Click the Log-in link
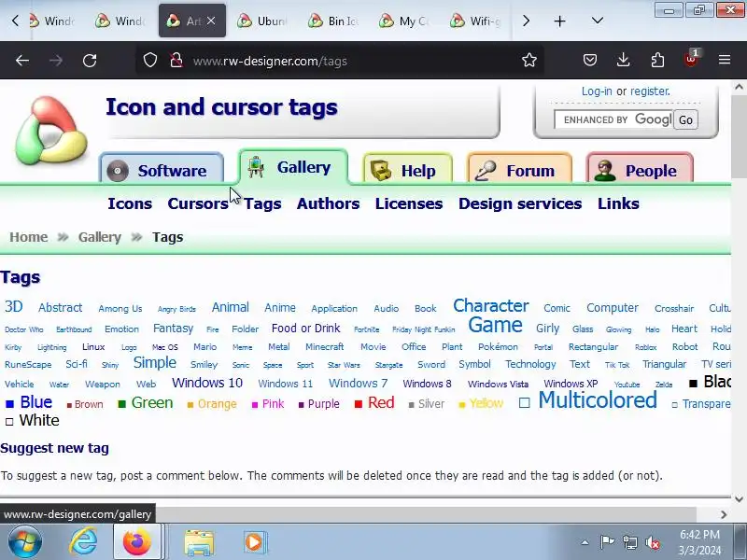 (597, 91)
